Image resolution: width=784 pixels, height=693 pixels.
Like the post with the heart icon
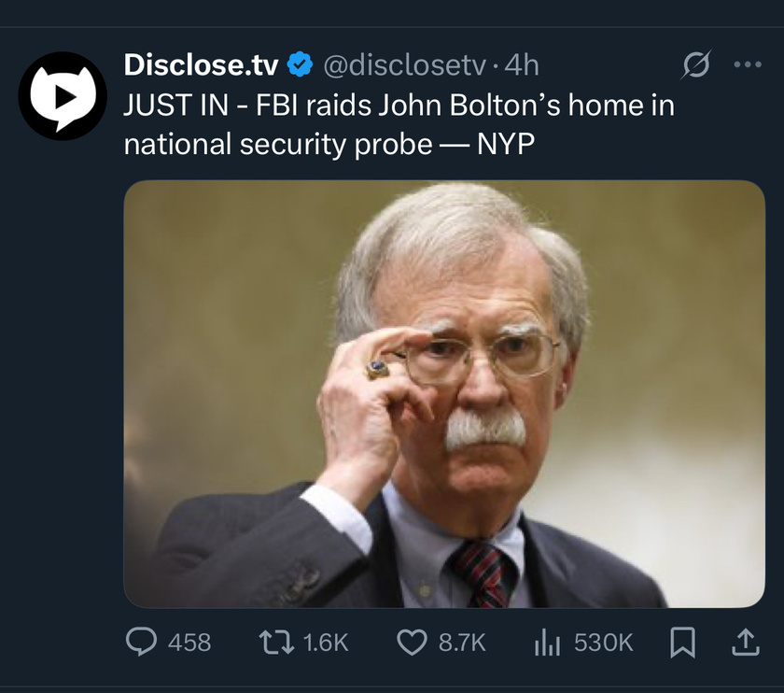pos(412,643)
